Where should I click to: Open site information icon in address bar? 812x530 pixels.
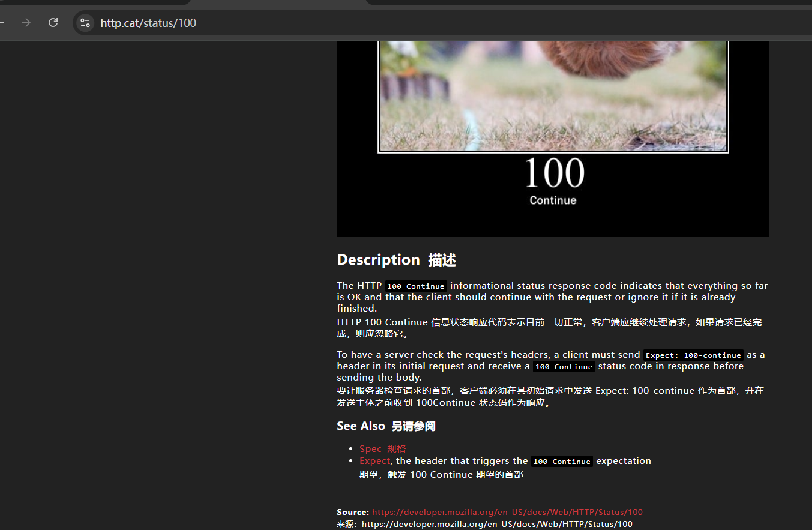[x=85, y=23]
